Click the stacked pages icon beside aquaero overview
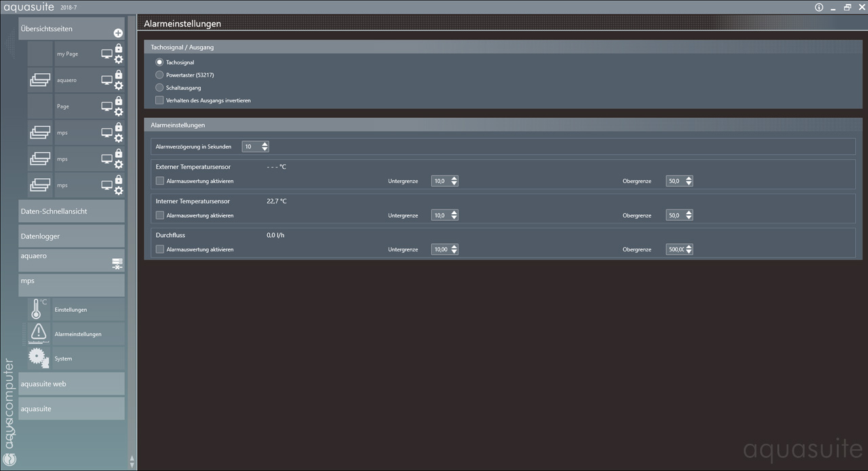868x471 pixels. tap(40, 80)
